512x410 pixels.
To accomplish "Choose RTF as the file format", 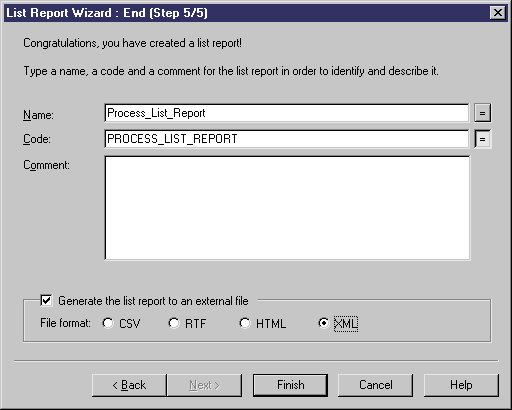I will (174, 323).
